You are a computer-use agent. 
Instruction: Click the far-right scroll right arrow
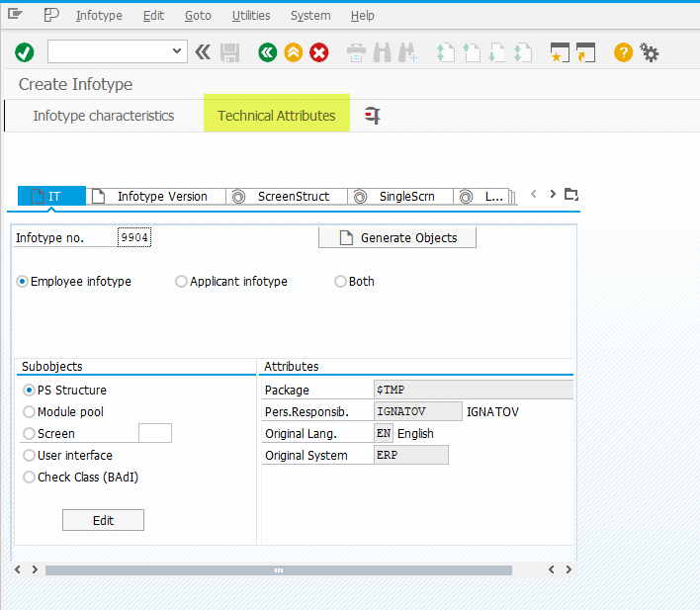coord(569,569)
